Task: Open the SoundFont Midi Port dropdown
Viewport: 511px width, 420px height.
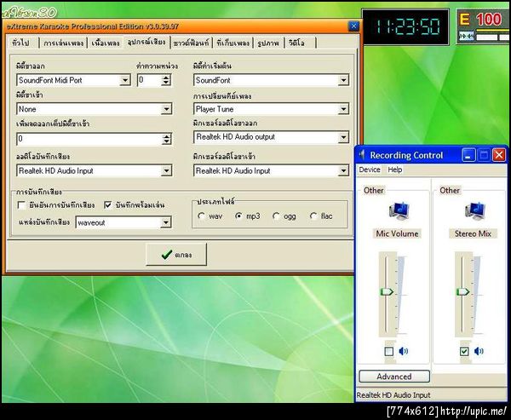Action: [125, 80]
